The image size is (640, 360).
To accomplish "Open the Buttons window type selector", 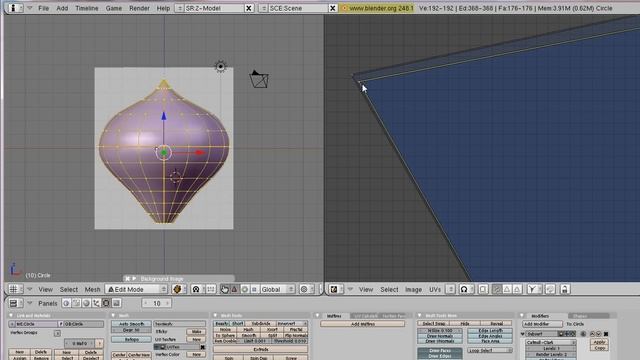I will 15,303.
